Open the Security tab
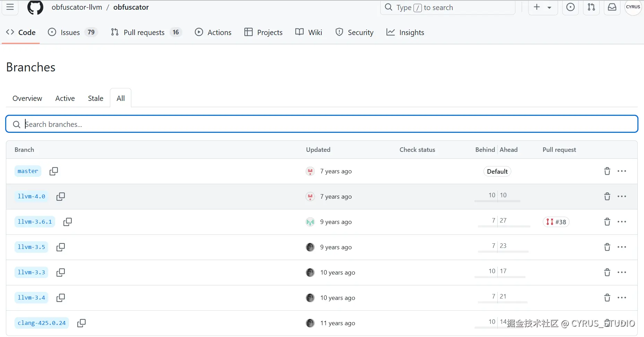The width and height of the screenshot is (644, 337). click(x=355, y=33)
